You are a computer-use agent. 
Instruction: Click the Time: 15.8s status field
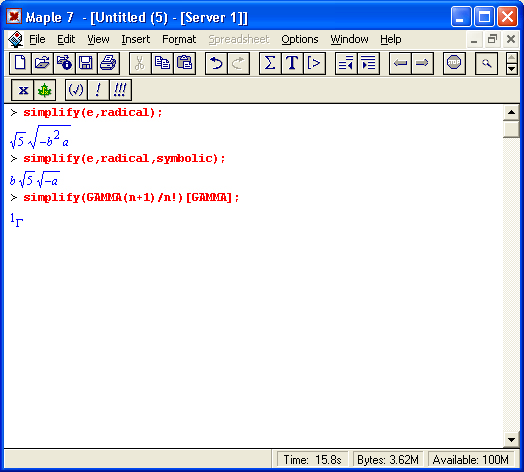point(312,460)
